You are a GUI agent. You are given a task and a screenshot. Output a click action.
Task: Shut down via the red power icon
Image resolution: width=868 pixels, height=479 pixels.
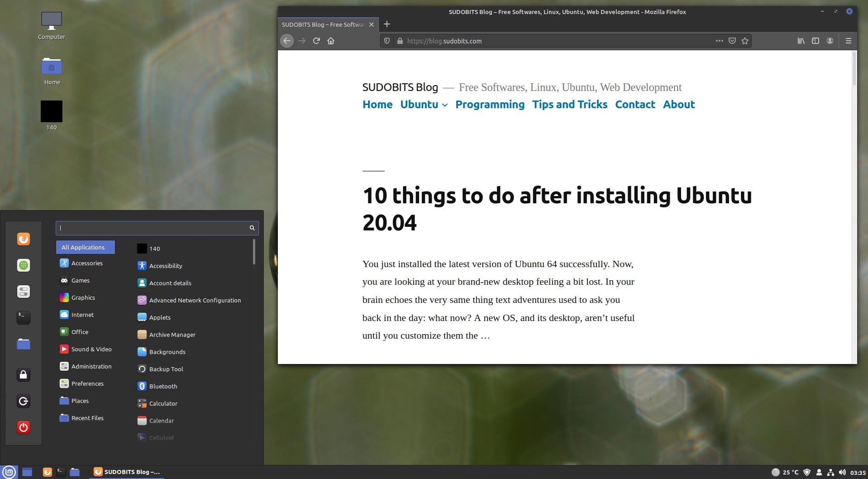coord(24,427)
